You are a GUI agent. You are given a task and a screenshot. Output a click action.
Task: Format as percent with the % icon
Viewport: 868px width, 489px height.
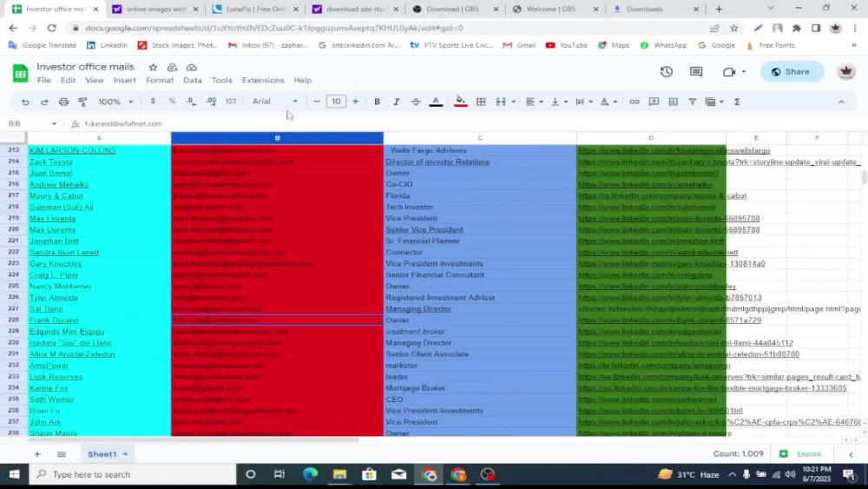(172, 102)
